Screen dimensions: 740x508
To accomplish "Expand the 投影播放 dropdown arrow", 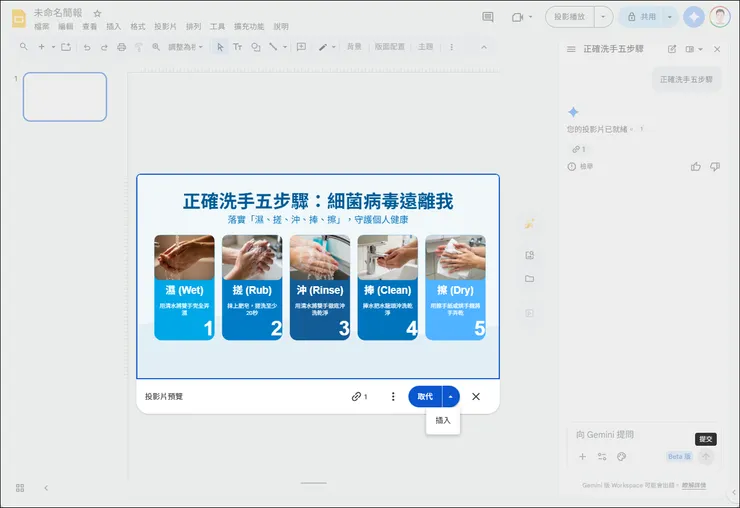I will (603, 17).
